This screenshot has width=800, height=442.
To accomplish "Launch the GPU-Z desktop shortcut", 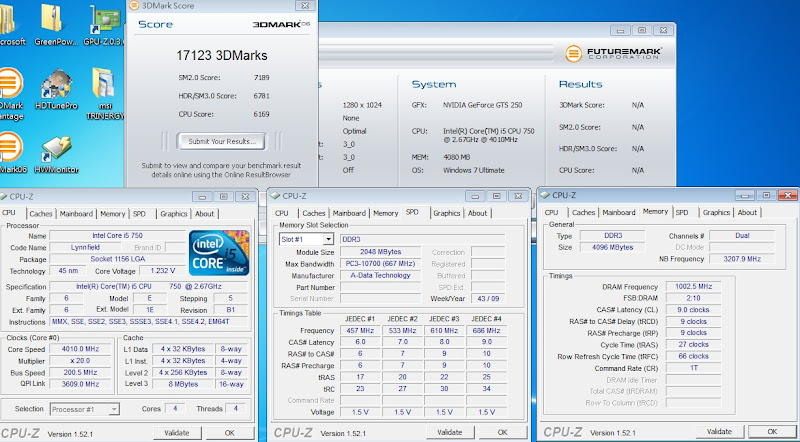I will point(104,24).
